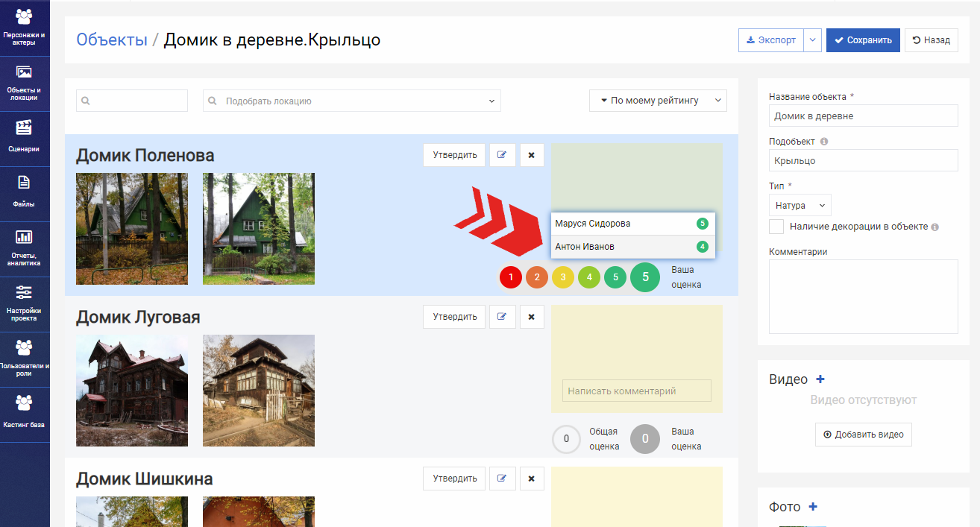Click the Добавить видео button

coord(863,435)
